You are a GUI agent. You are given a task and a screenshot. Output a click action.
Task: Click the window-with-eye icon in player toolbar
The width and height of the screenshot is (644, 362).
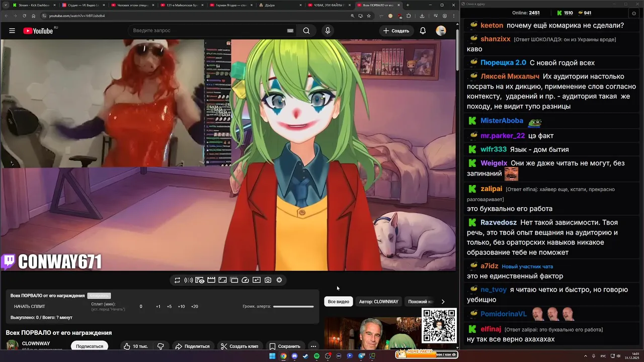(200, 280)
